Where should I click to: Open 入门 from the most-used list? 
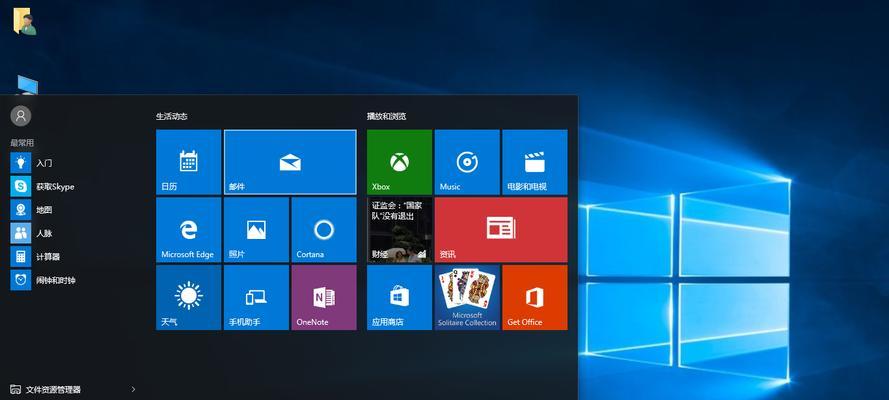tap(74, 163)
